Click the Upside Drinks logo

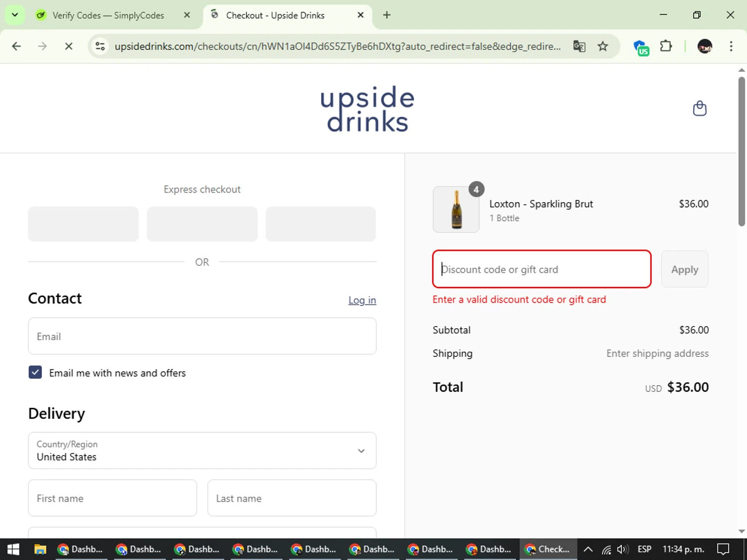(x=368, y=109)
